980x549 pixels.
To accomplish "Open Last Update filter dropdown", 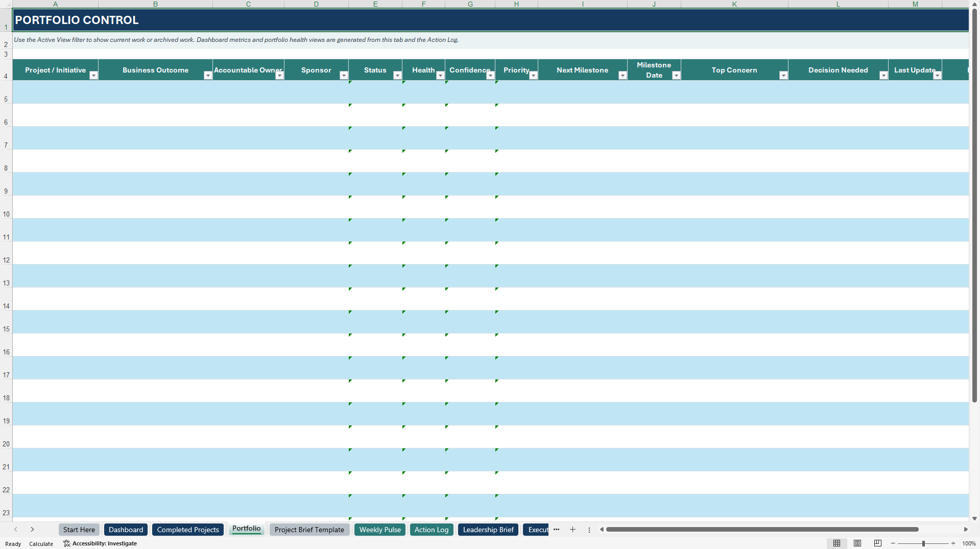I will click(x=937, y=76).
